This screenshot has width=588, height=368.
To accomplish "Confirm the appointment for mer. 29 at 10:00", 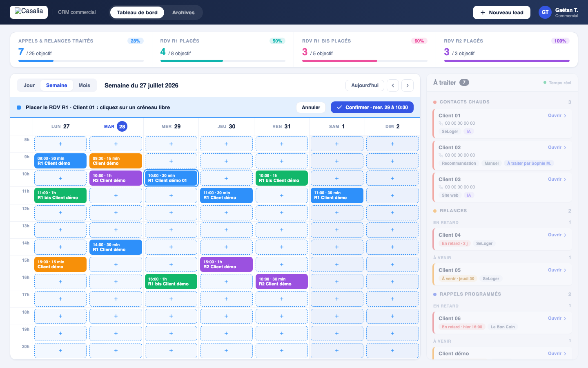I will (372, 108).
